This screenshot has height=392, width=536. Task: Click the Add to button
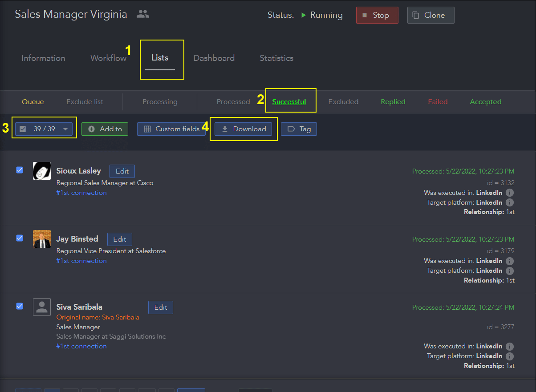(105, 129)
